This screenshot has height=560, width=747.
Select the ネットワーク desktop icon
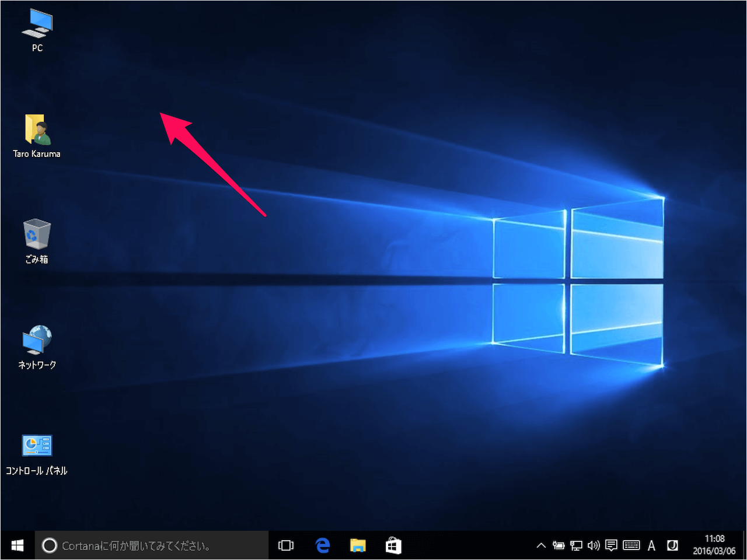37,348
